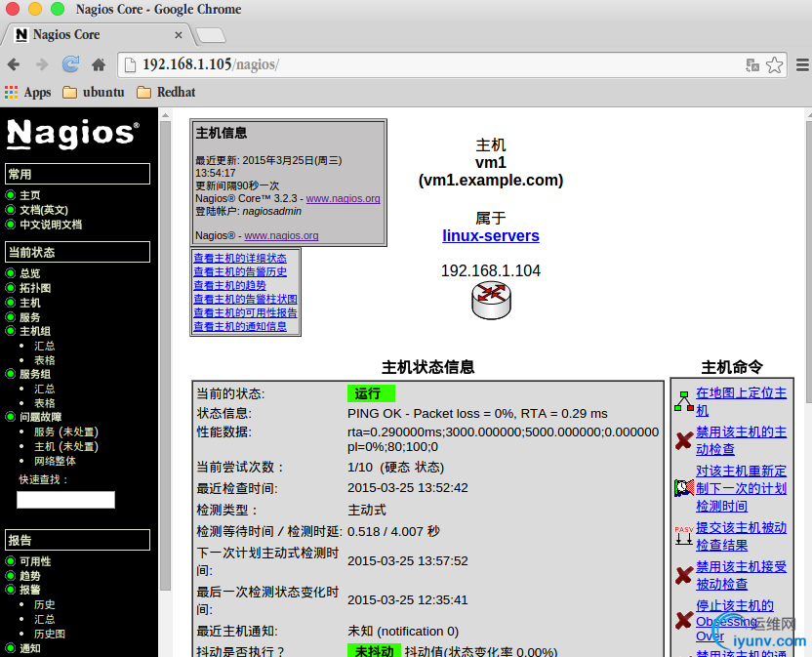Bookmark page with star icon
The image size is (812, 657).
coord(774,65)
